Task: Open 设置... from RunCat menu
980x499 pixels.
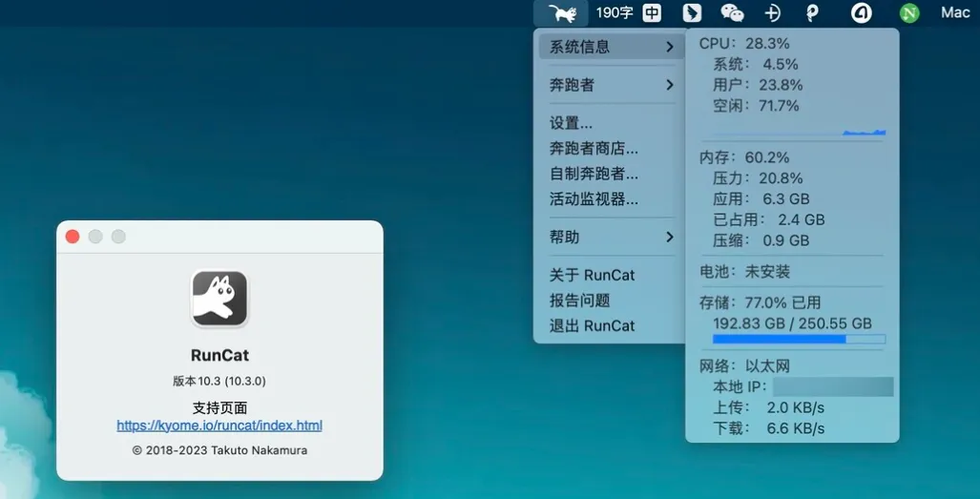Action: (572, 123)
